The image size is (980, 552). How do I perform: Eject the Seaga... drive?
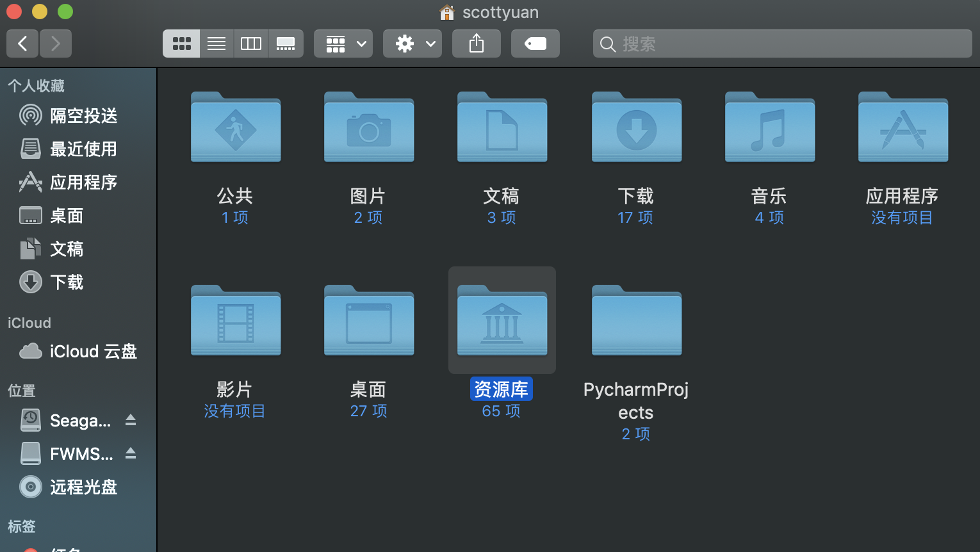tap(131, 420)
